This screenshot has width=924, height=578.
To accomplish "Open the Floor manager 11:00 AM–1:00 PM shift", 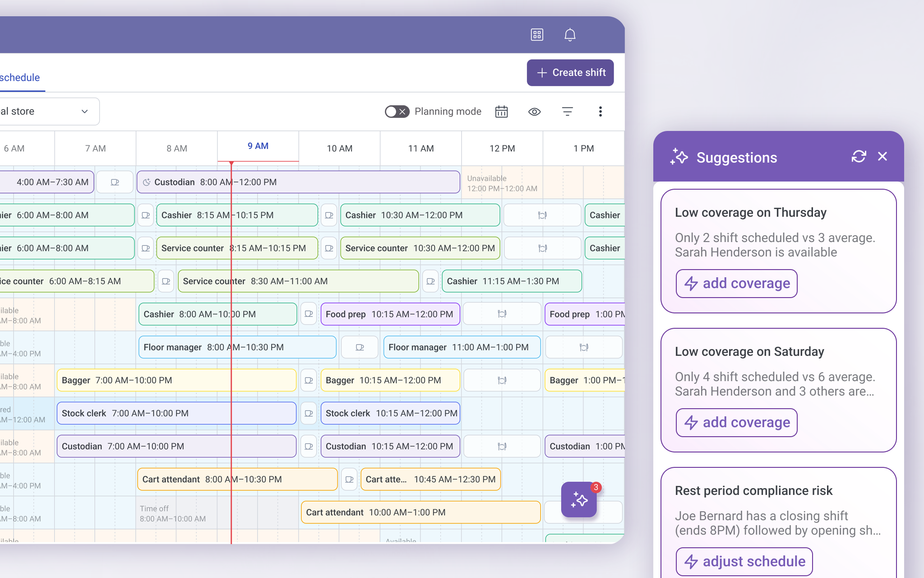I will click(462, 347).
